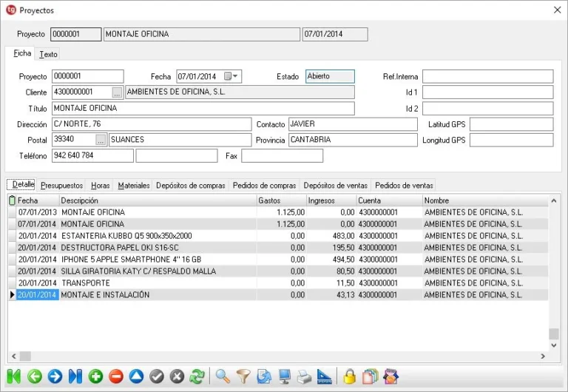The image size is (568, 392).
Task: Open Postal code lookup ellipsis button
Action: (x=101, y=140)
